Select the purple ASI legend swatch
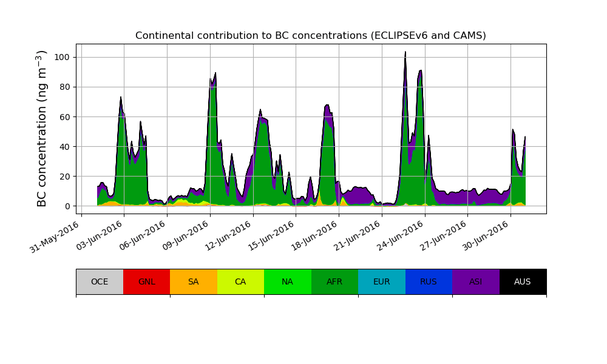Screen dimensions: 607x364 (475, 281)
